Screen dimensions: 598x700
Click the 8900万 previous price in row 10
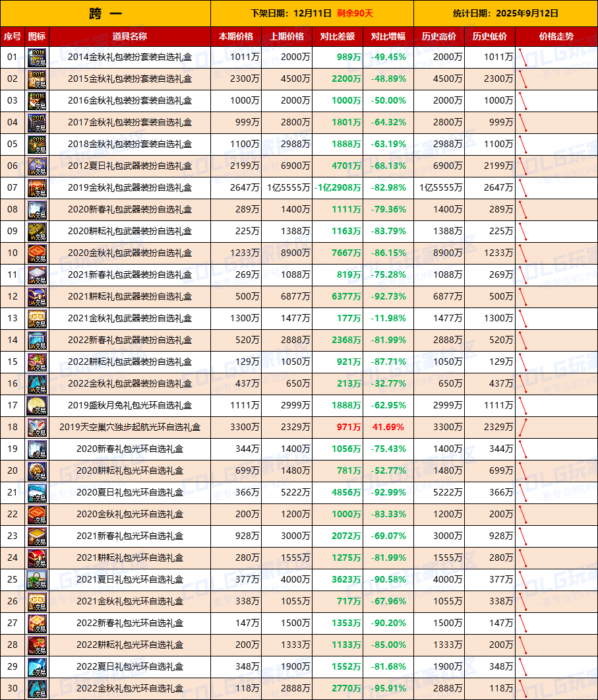click(x=287, y=253)
